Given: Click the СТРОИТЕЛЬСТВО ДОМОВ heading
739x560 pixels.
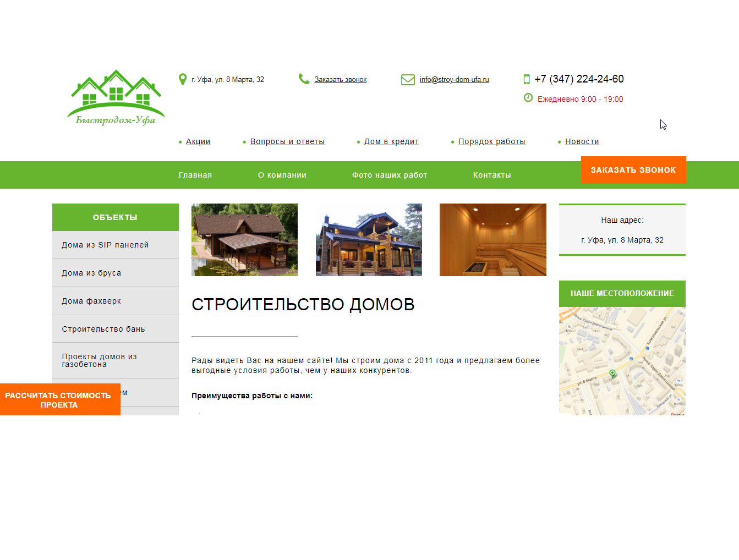Looking at the screenshot, I should (x=303, y=304).
